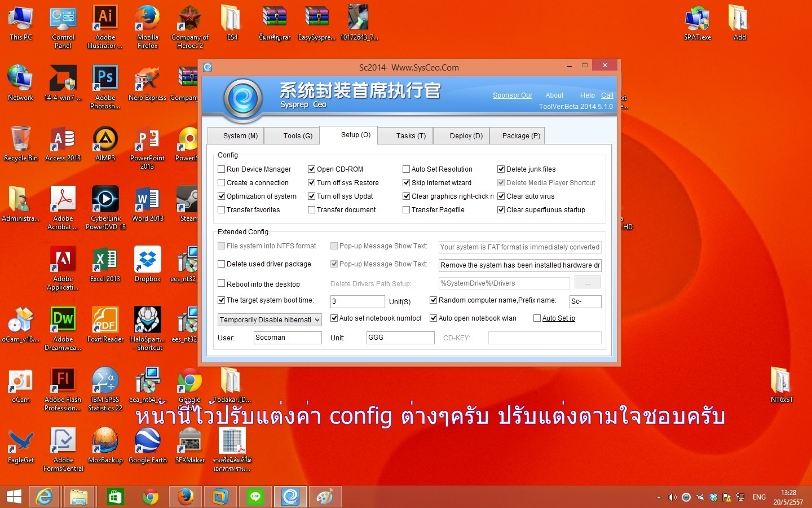Expand Temporarily Disable hibernation dropdown
Viewport: 812px width, 508px height.
point(270,319)
